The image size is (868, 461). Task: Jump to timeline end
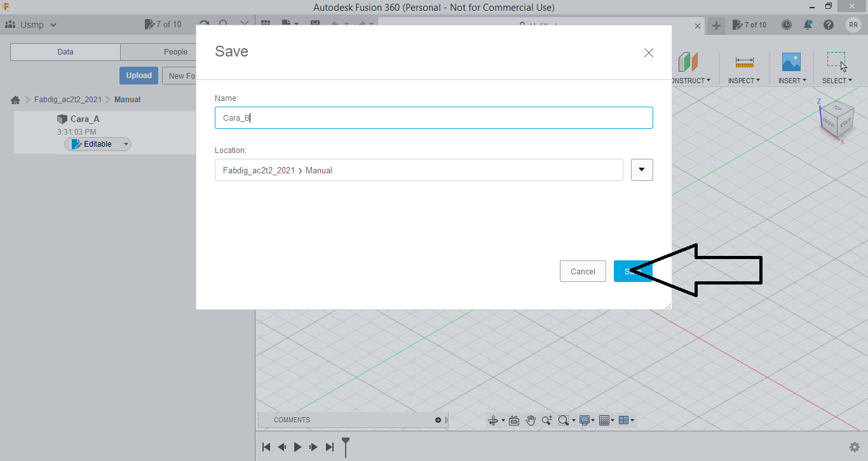click(x=329, y=447)
